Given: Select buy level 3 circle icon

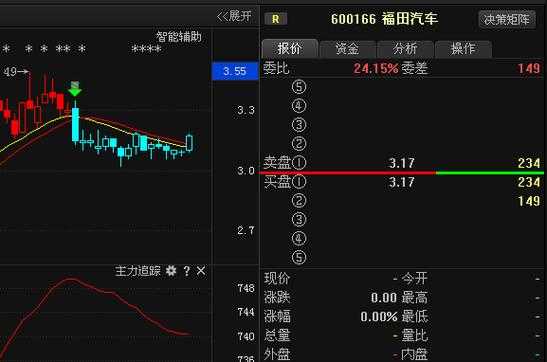Looking at the screenshot, I should (x=299, y=219).
